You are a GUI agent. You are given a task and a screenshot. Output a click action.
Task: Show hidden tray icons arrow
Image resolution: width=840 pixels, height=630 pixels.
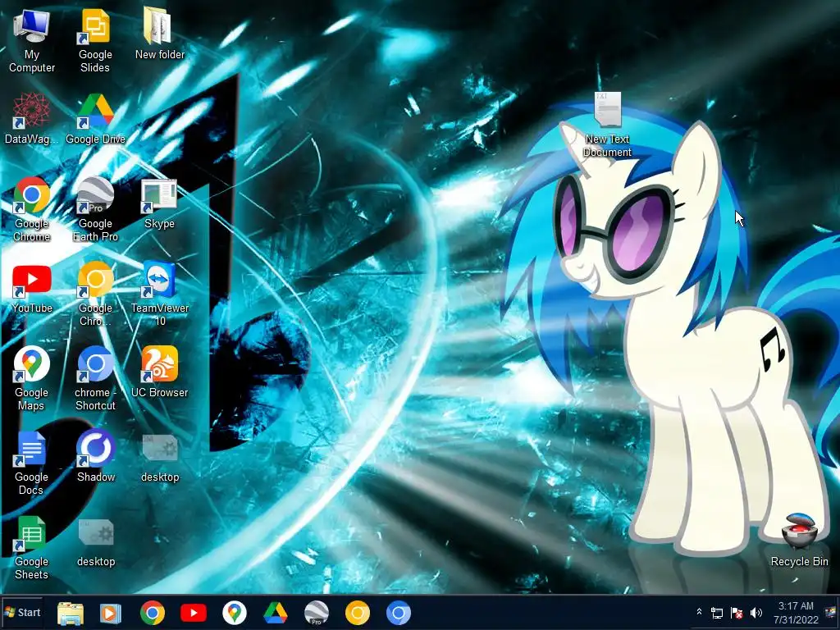pos(699,612)
